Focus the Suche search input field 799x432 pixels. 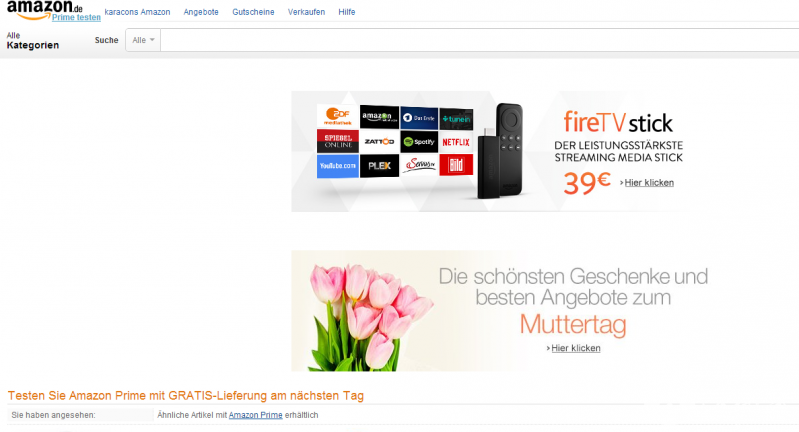(x=480, y=40)
